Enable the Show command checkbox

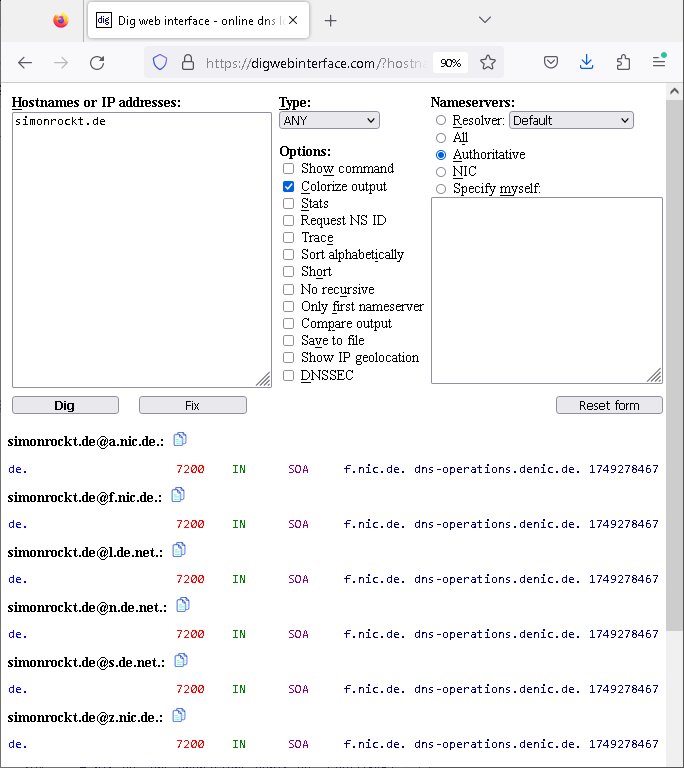(x=289, y=169)
